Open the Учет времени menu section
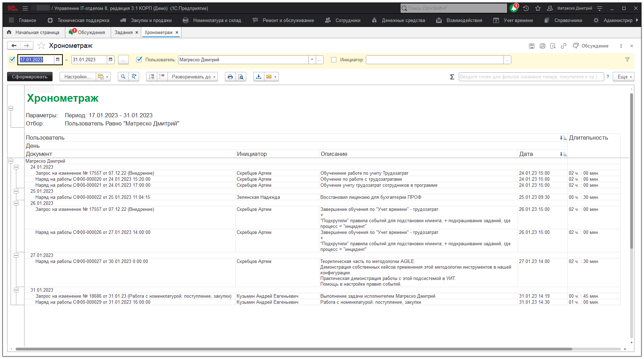The height and width of the screenshot is (359, 644). click(518, 21)
